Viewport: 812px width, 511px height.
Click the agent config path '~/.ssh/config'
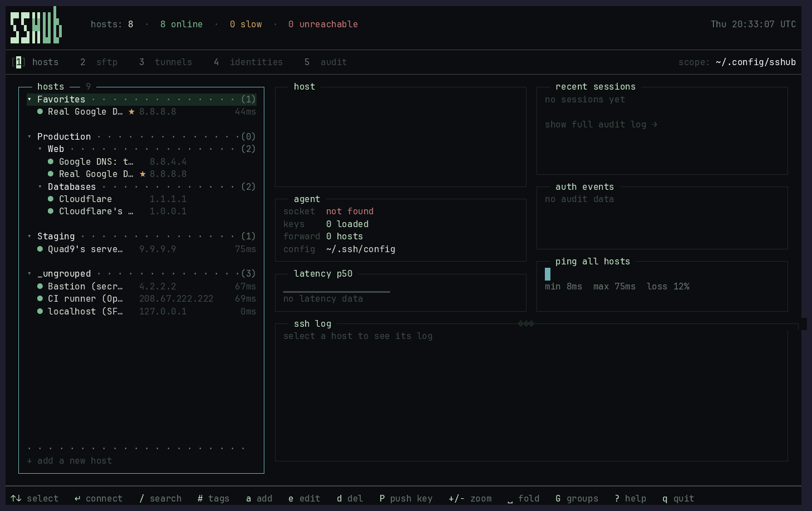pyautogui.click(x=361, y=249)
